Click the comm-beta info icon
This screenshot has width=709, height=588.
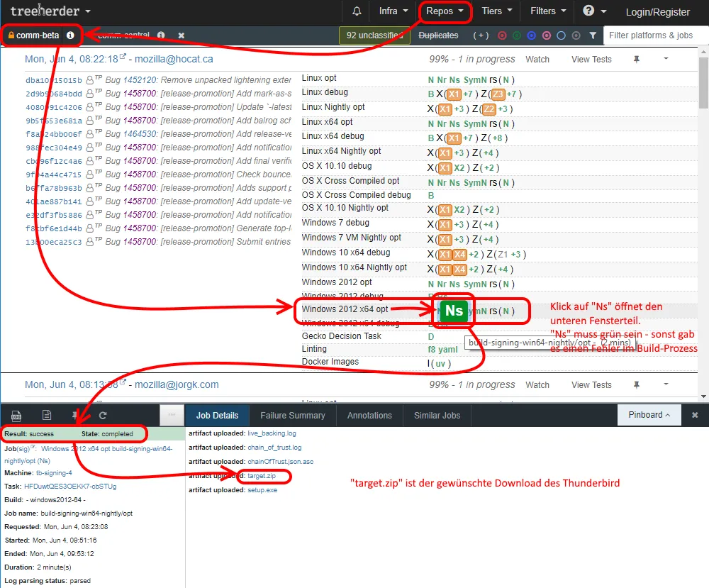70,35
